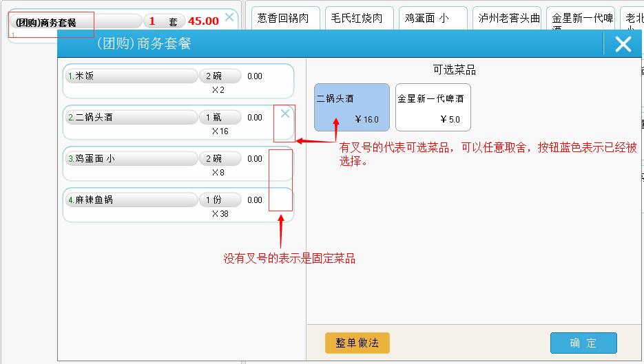The width and height of the screenshot is (644, 364).
Task: Click the 确定 button
Action: point(583,343)
